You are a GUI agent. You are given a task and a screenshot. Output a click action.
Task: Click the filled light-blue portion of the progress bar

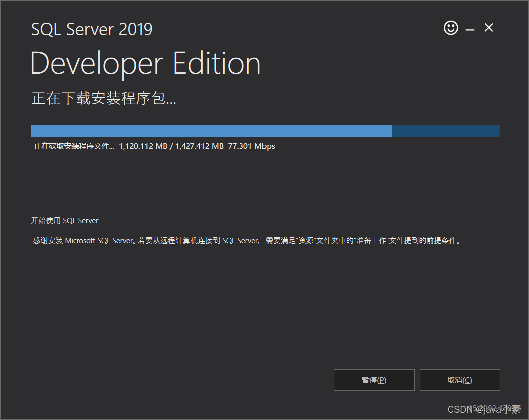[x=211, y=131]
